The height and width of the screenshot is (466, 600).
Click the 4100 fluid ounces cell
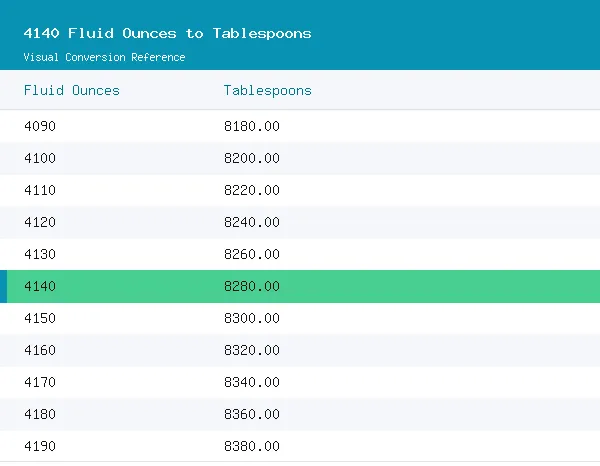click(40, 158)
